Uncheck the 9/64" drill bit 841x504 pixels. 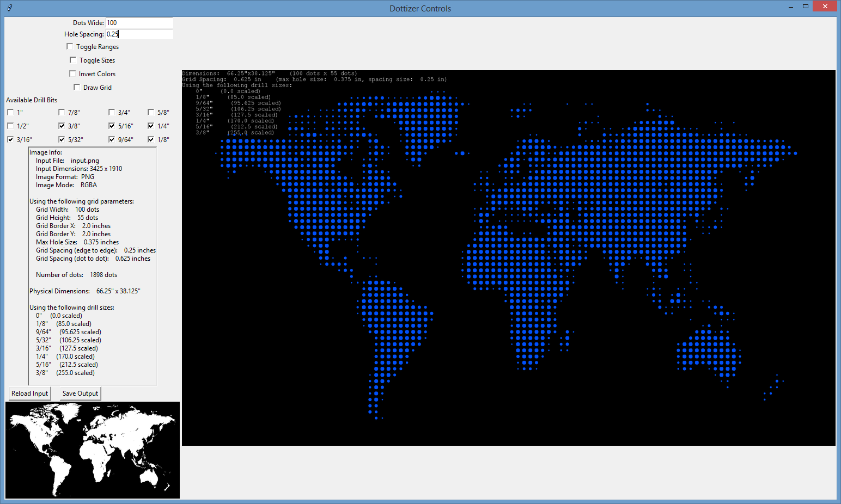click(112, 140)
